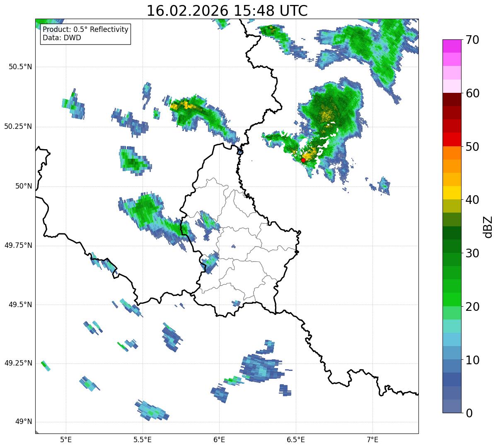498x448 pixels.
Task: Click the 5°E longitude label
Action: pos(66,439)
